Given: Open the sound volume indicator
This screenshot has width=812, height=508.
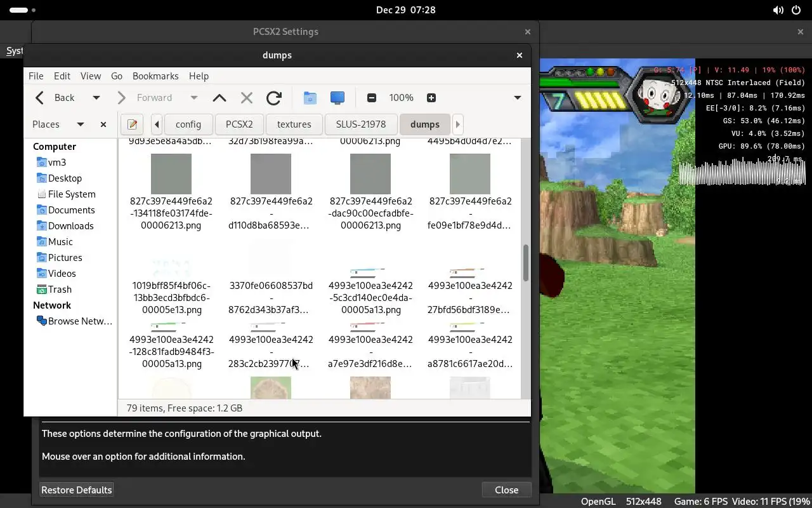Looking at the screenshot, I should [x=778, y=10].
